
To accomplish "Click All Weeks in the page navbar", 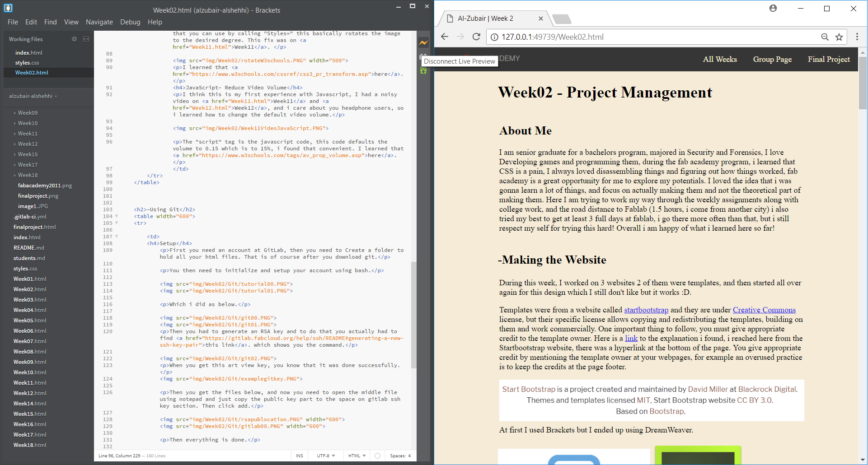I will click(720, 59).
